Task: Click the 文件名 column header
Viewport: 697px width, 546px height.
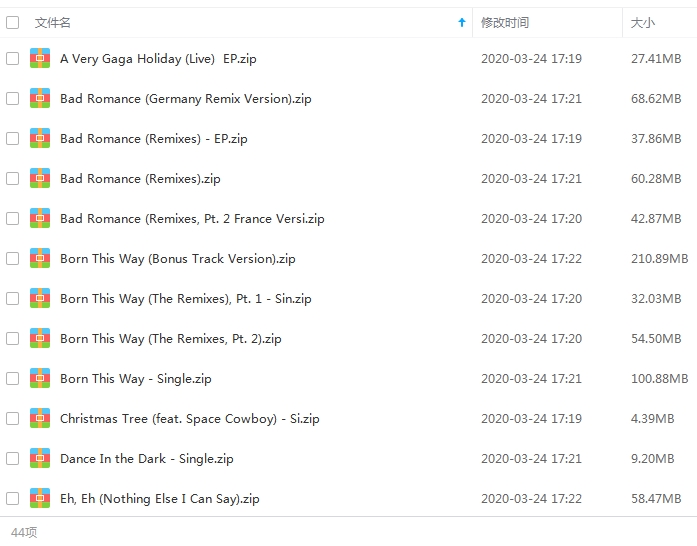Action: coord(52,22)
